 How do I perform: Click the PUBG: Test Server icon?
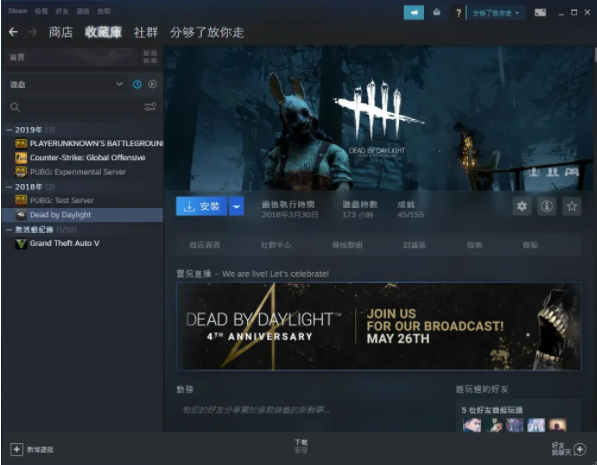(x=21, y=200)
